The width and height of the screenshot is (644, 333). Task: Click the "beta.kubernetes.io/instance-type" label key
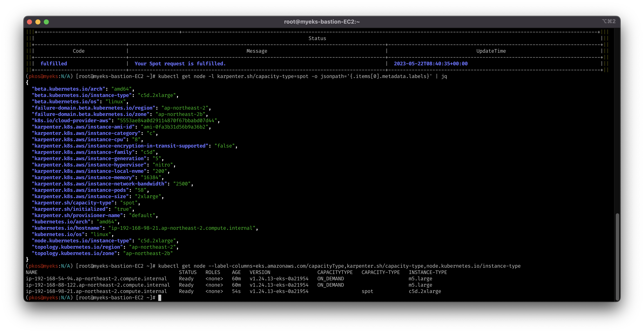[82, 95]
